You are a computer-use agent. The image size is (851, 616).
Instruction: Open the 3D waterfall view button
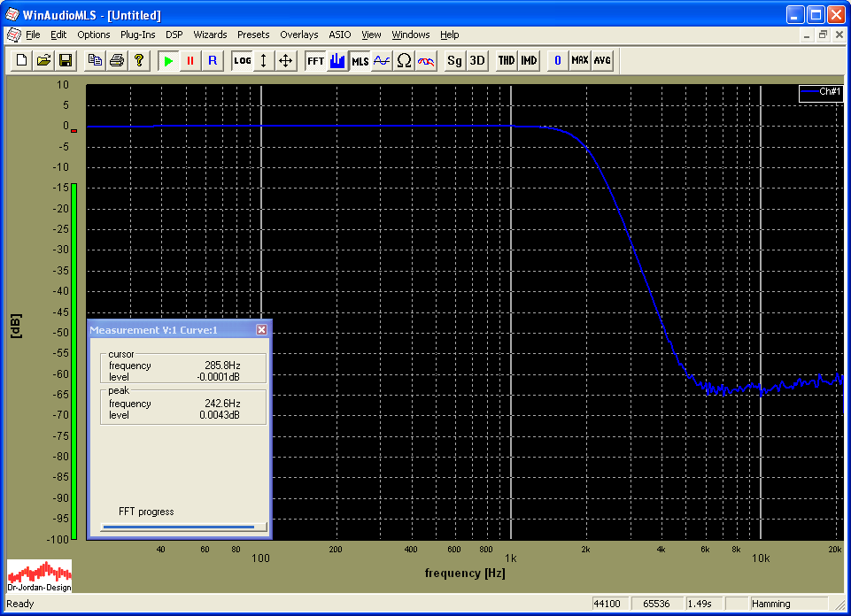(477, 60)
